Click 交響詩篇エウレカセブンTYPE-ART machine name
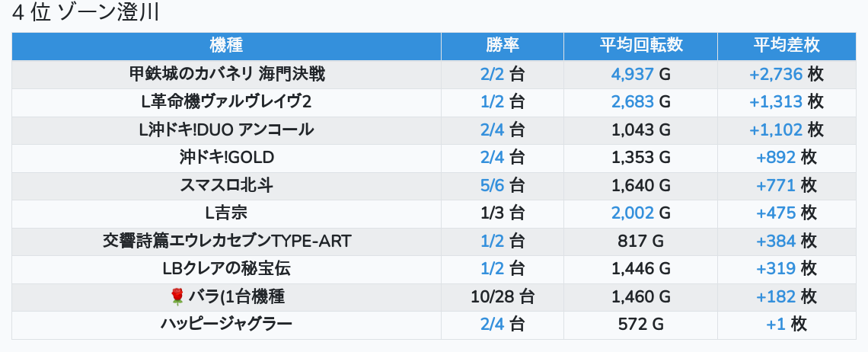The image size is (868, 352). point(227,241)
